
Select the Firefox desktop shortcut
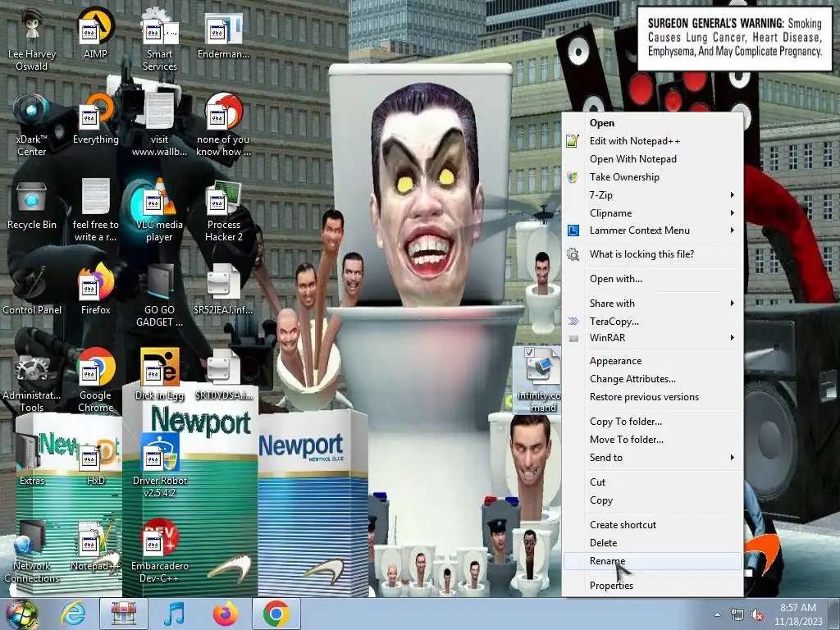(x=95, y=290)
